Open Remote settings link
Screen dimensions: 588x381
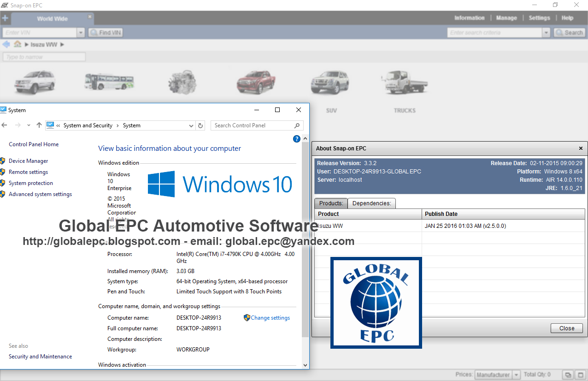[x=28, y=172]
